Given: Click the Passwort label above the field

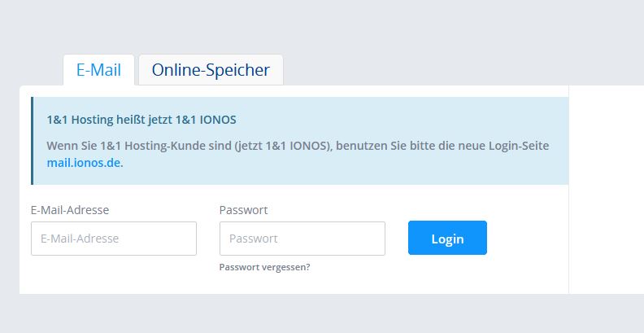Looking at the screenshot, I should (243, 210).
